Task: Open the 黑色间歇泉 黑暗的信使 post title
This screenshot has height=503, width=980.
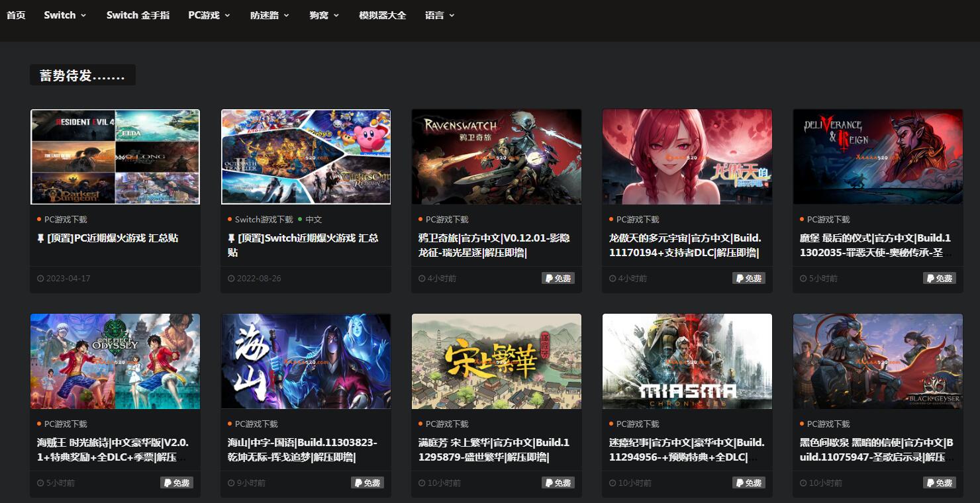Action: (876, 450)
